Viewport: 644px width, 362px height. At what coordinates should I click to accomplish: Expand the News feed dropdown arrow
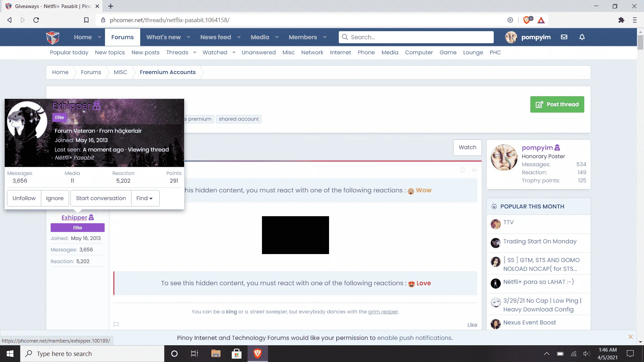pos(239,37)
